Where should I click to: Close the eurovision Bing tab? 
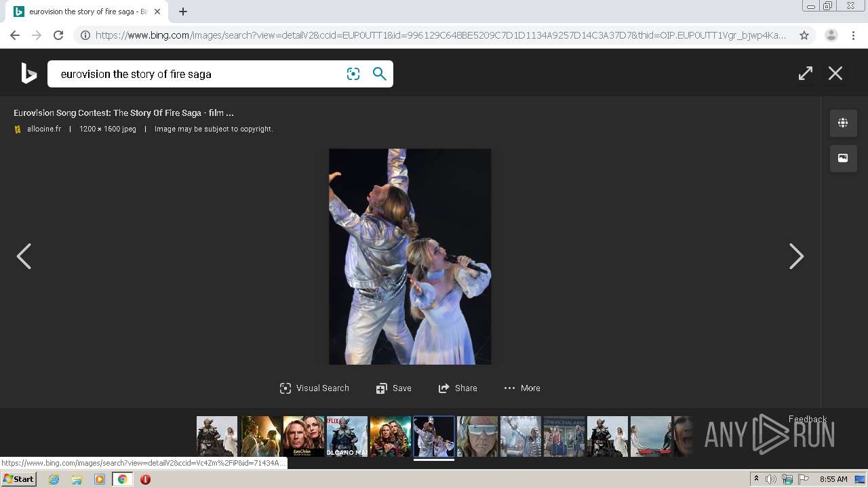(x=157, y=12)
